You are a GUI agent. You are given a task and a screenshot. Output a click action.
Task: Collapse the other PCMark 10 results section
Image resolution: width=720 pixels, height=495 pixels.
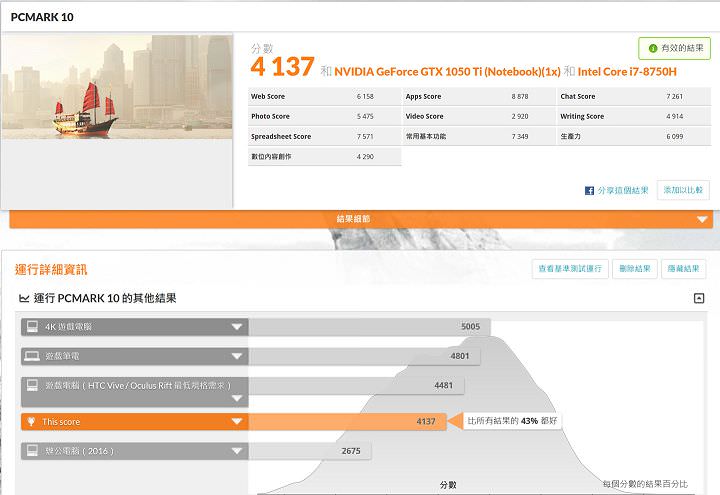tap(699, 298)
